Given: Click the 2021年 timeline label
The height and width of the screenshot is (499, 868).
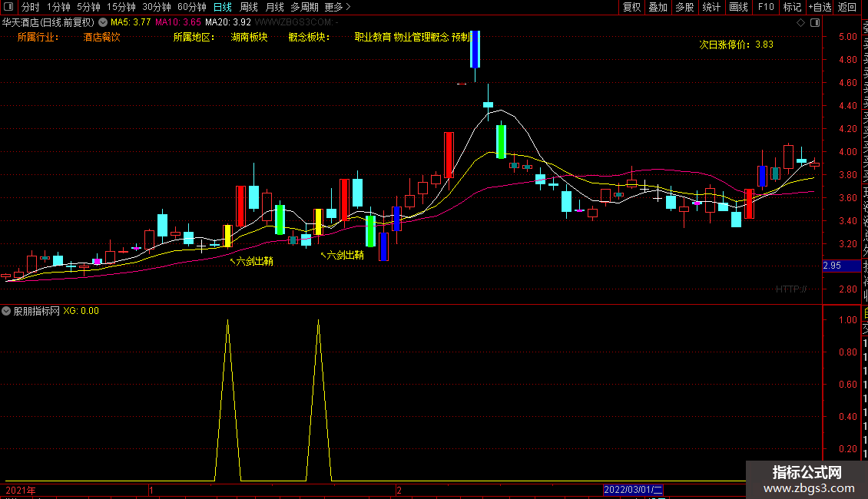Looking at the screenshot, I should tap(21, 490).
